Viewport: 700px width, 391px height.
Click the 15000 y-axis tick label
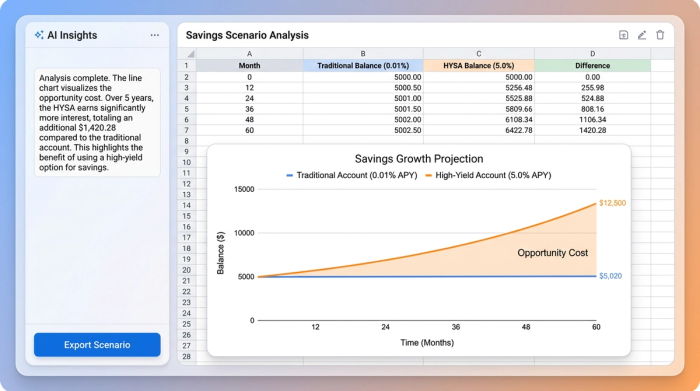pos(244,189)
